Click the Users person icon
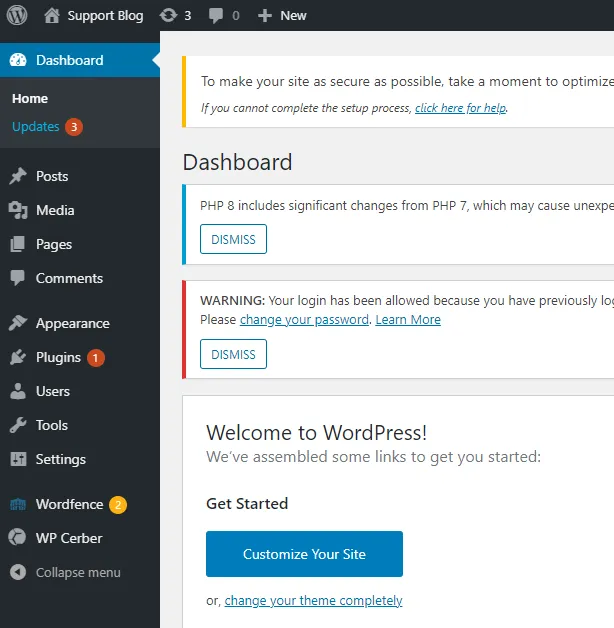This screenshot has width=614, height=628. (18, 391)
